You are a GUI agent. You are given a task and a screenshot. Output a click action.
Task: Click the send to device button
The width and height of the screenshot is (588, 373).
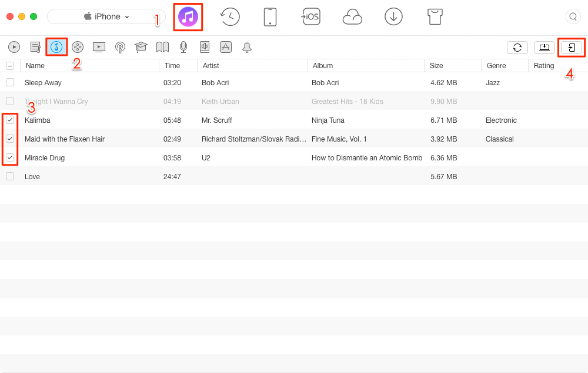point(571,48)
